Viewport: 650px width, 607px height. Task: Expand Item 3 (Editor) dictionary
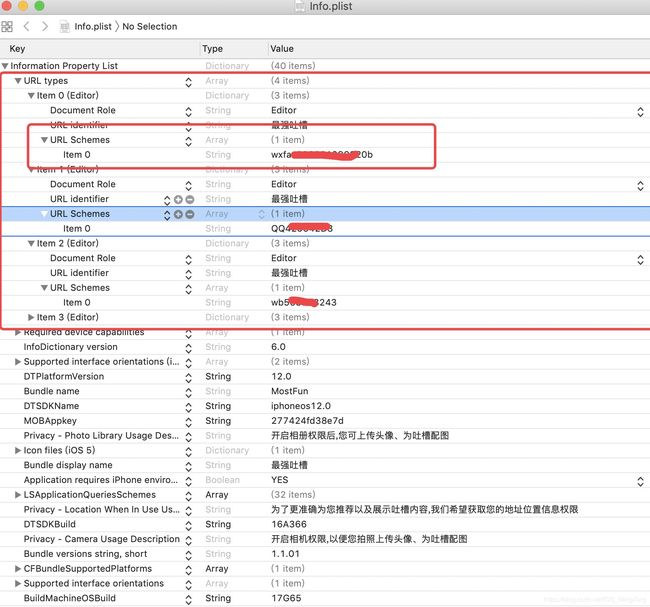click(31, 318)
